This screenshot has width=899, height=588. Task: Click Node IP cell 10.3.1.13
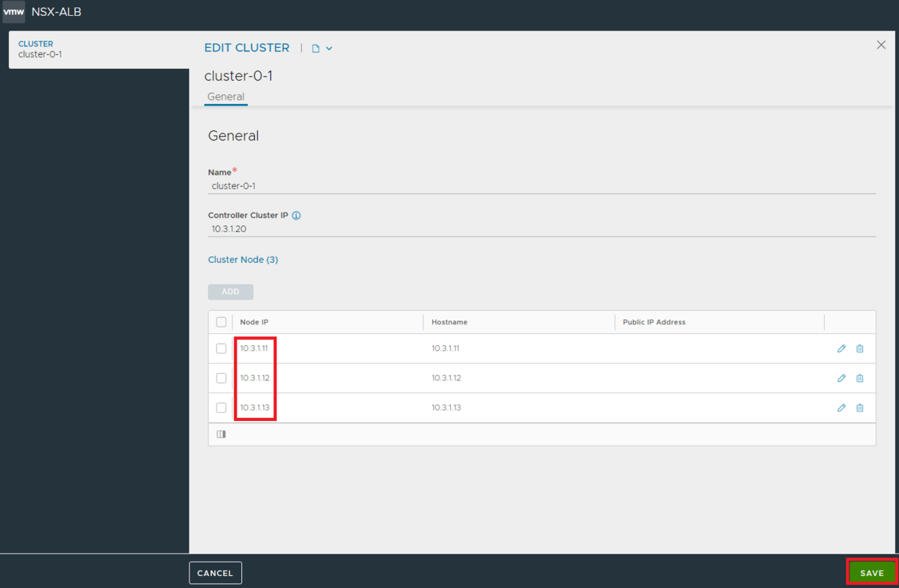pyautogui.click(x=255, y=407)
